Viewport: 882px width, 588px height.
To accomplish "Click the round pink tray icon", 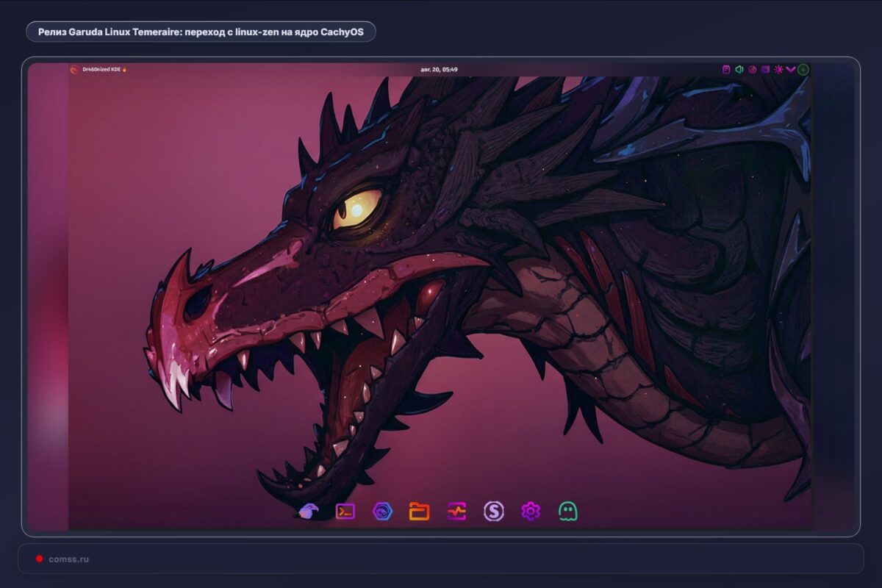I will 752,69.
